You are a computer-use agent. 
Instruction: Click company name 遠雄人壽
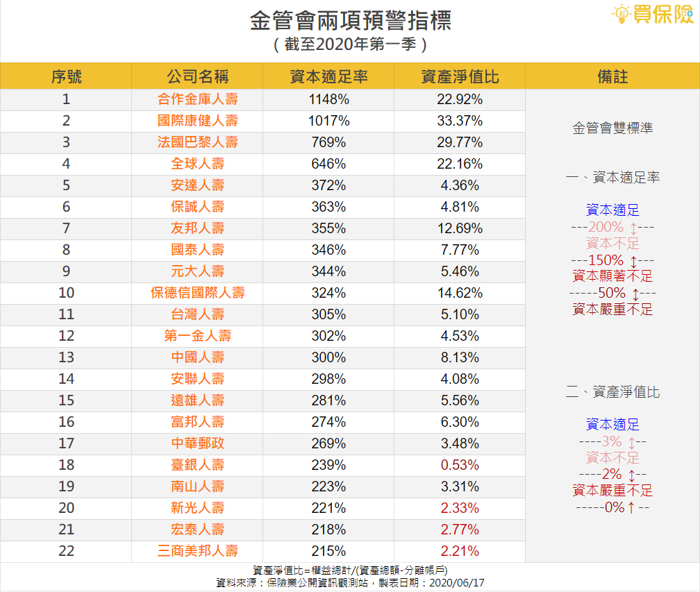[x=197, y=400]
